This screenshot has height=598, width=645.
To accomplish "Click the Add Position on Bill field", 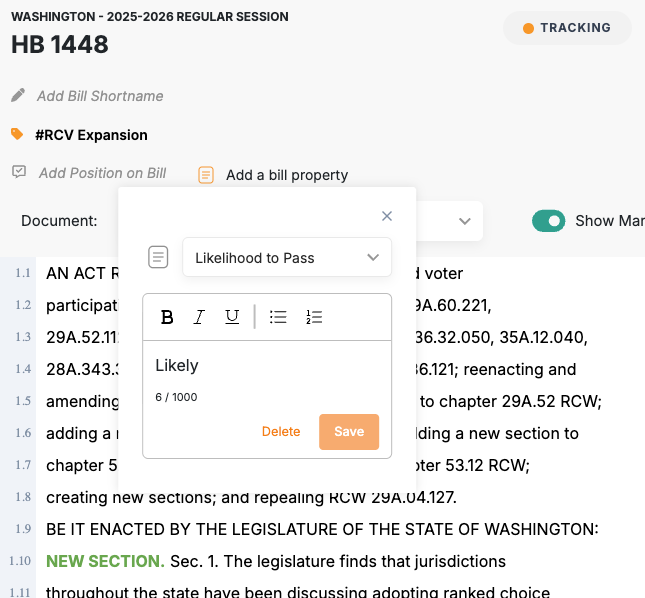I will 102,173.
